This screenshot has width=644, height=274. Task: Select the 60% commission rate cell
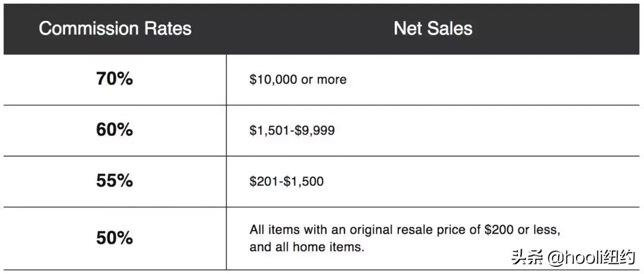pos(114,130)
